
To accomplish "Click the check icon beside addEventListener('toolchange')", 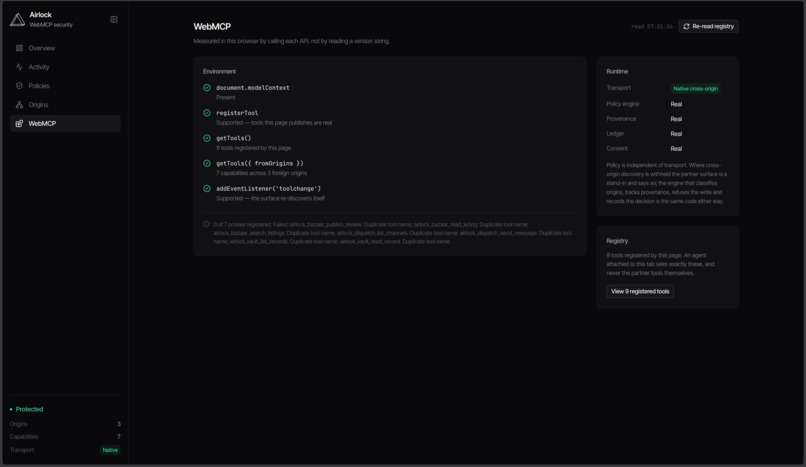I will (207, 189).
